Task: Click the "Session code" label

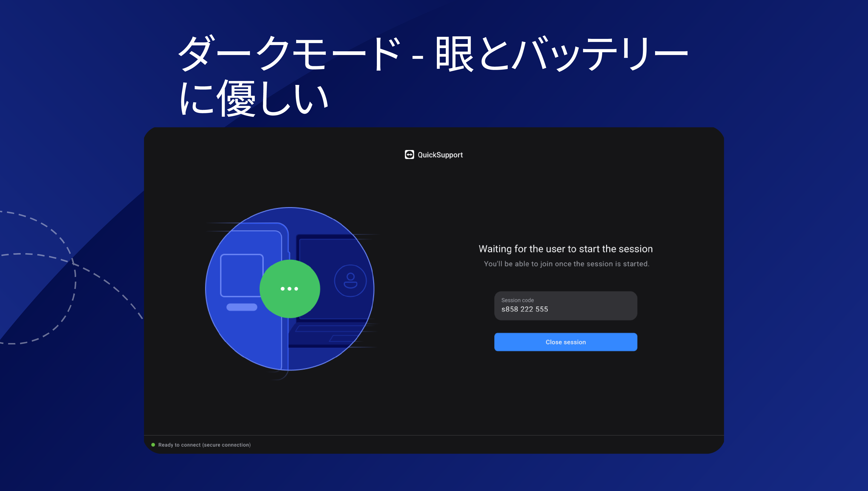Action: click(518, 300)
